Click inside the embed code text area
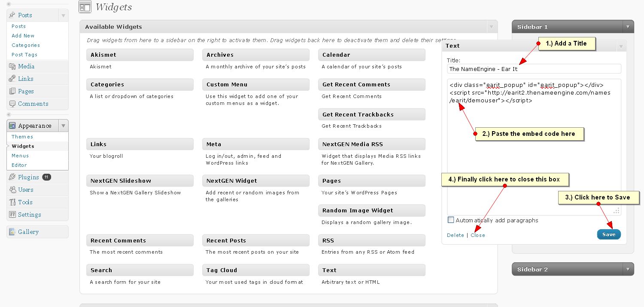 [534, 147]
